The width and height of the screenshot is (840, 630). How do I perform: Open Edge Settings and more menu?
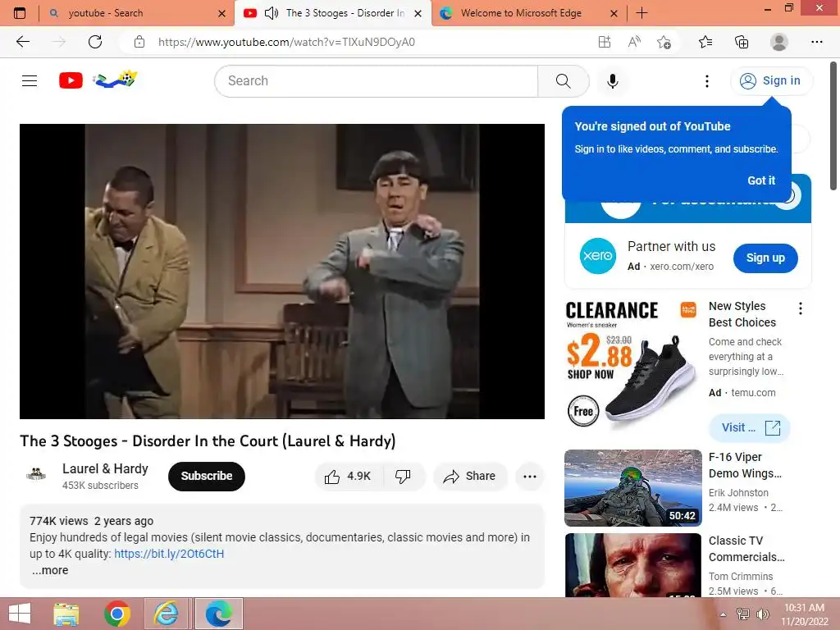pyautogui.click(x=816, y=42)
